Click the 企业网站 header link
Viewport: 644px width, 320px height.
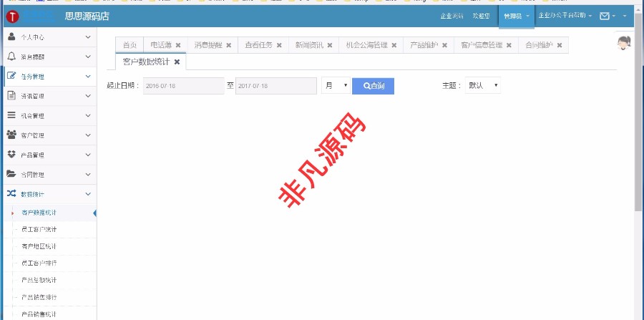(452, 16)
